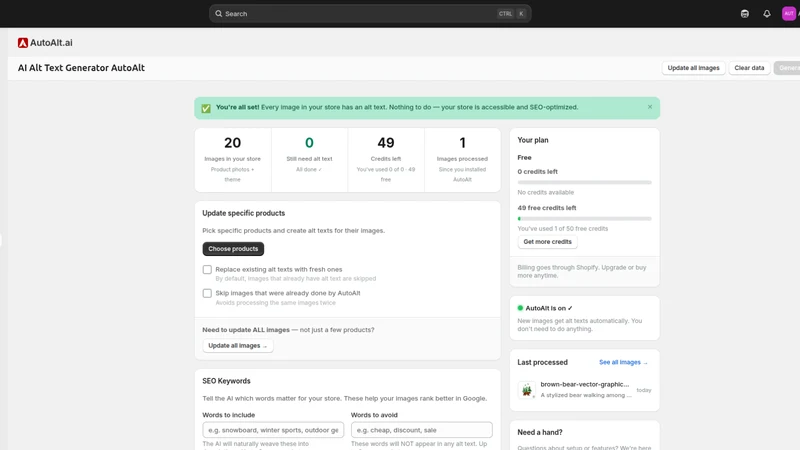Image resolution: width=800 pixels, height=450 pixels.
Task: Dismiss the You're all set banner
Action: (x=649, y=107)
